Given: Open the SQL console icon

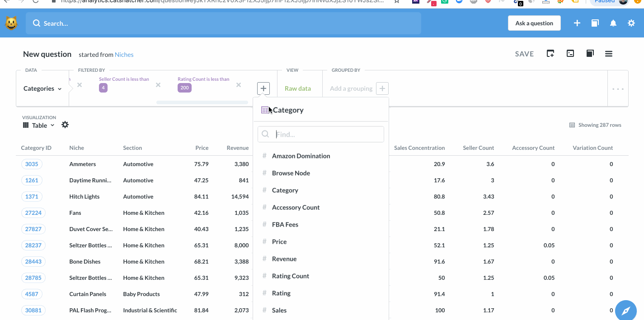Looking at the screenshot, I should pos(570,54).
